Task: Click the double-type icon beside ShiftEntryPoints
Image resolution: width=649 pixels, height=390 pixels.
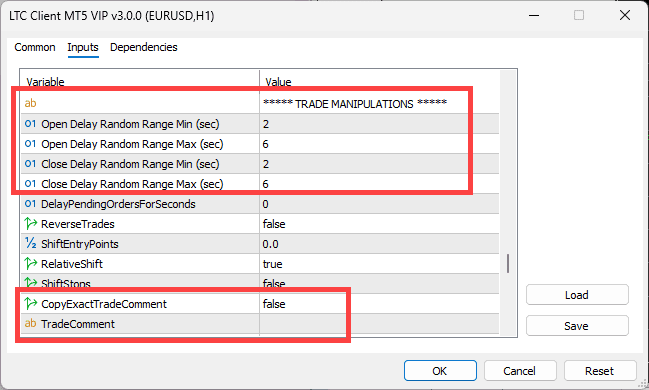Action: click(x=30, y=243)
